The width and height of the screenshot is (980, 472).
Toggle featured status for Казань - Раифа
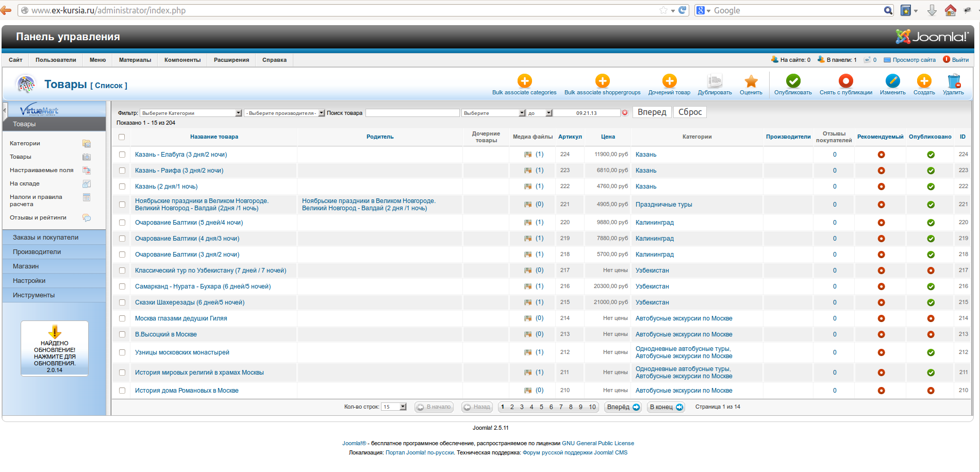[x=881, y=171]
